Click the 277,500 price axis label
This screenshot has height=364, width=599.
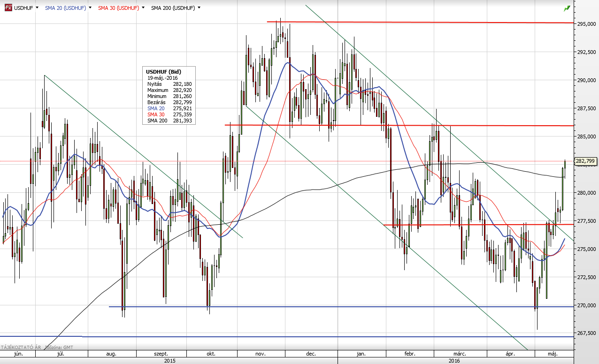pos(586,221)
